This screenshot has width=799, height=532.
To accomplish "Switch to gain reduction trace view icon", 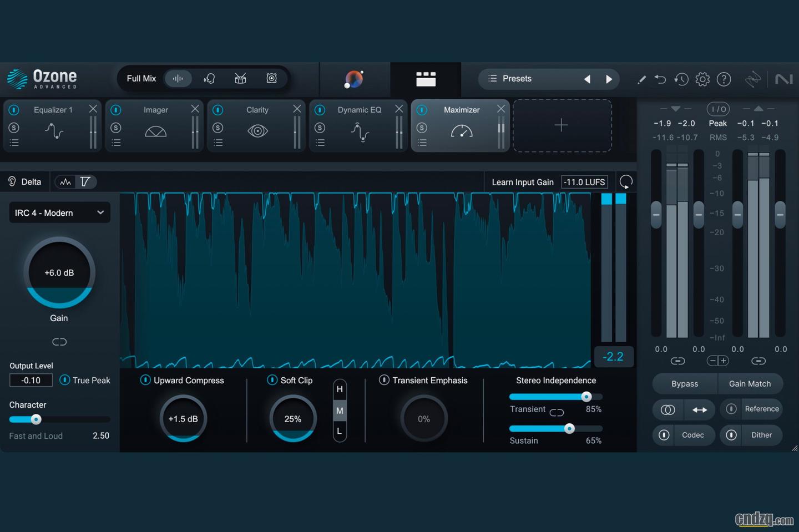I will [85, 181].
